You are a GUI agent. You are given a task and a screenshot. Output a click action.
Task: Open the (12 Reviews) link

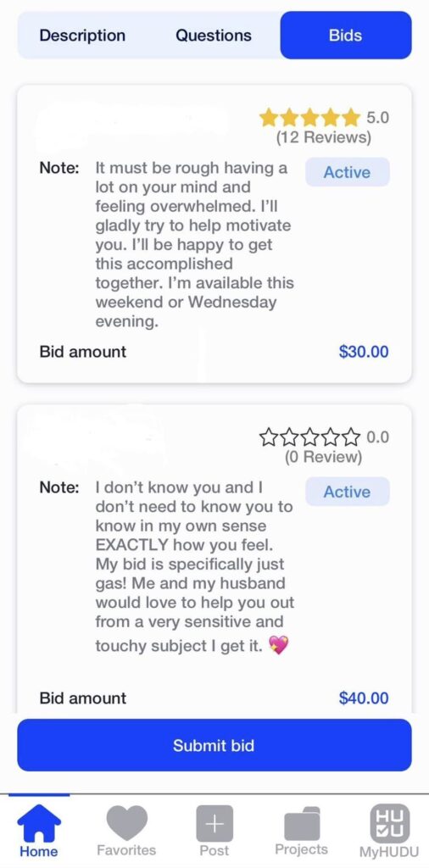324,136
